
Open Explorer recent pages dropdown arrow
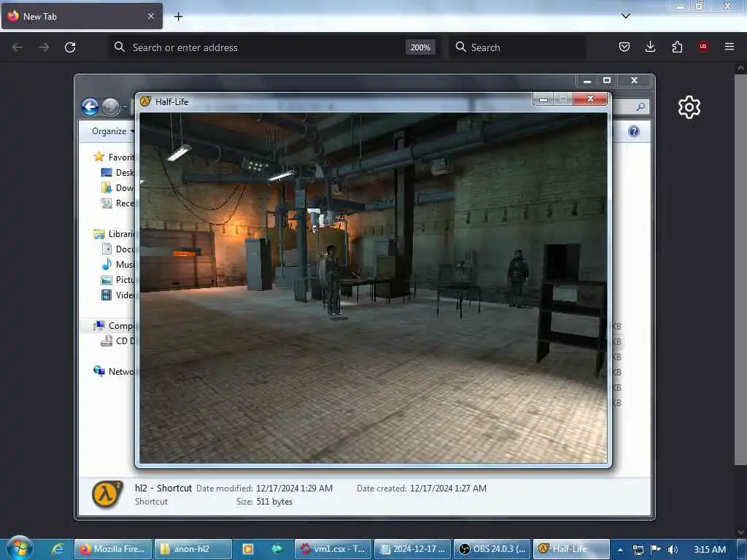click(x=125, y=108)
